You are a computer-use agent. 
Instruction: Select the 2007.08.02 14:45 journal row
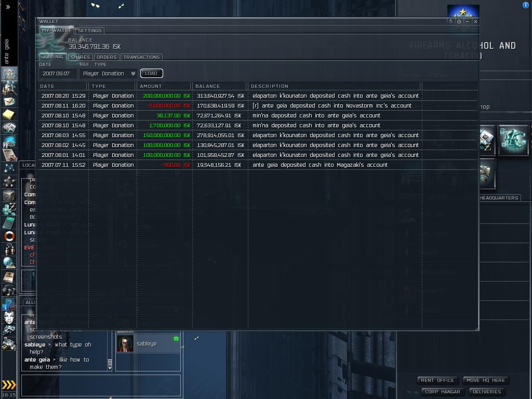pyautogui.click(x=258, y=145)
